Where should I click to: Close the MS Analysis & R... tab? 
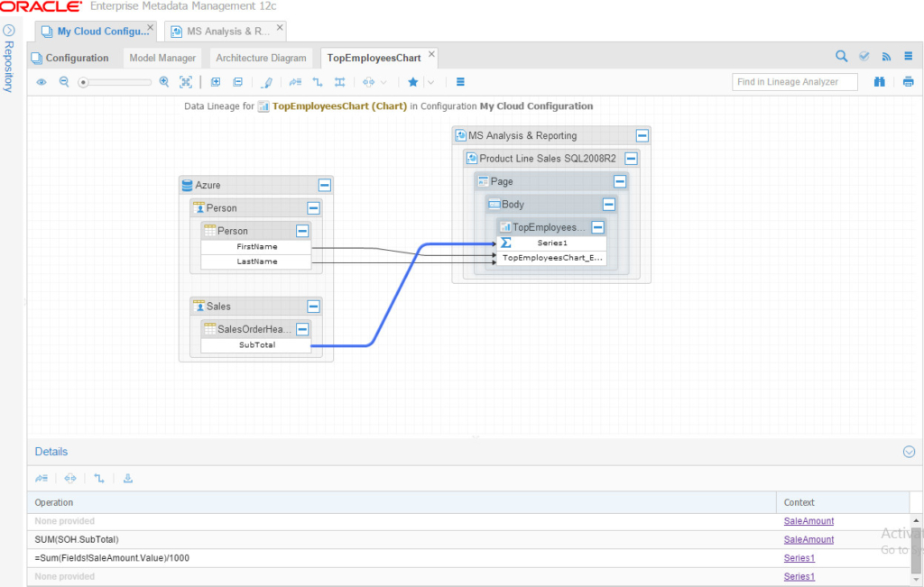280,27
